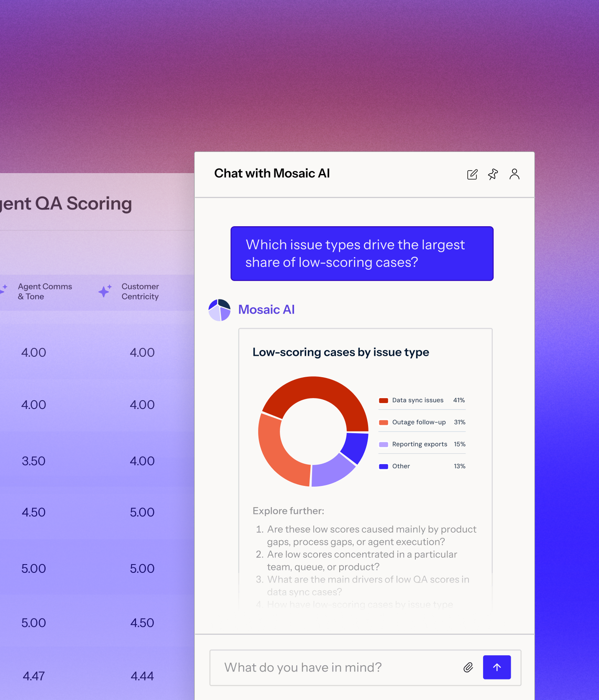Click 'Low-scoring cases by issue type' heading

click(x=341, y=353)
